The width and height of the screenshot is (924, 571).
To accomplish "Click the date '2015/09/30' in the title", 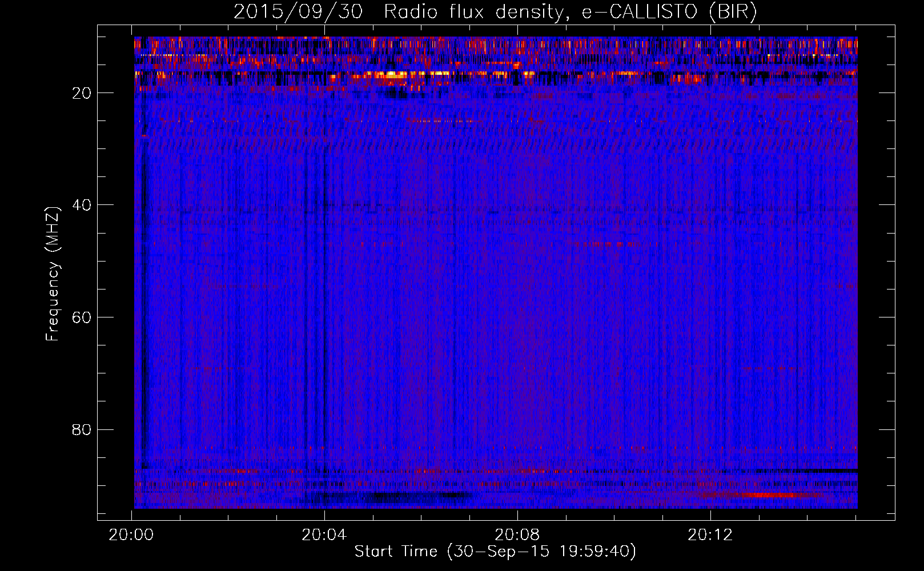I will pos(298,11).
